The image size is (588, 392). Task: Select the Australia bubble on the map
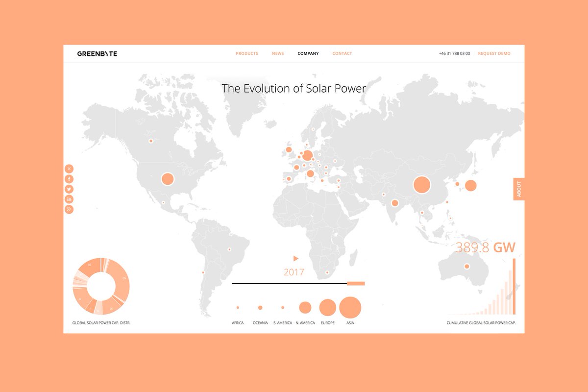pos(466,267)
